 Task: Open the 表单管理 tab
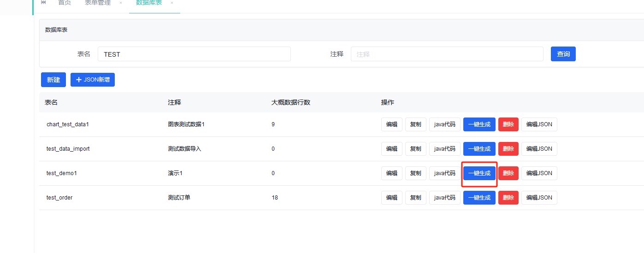pos(98,3)
